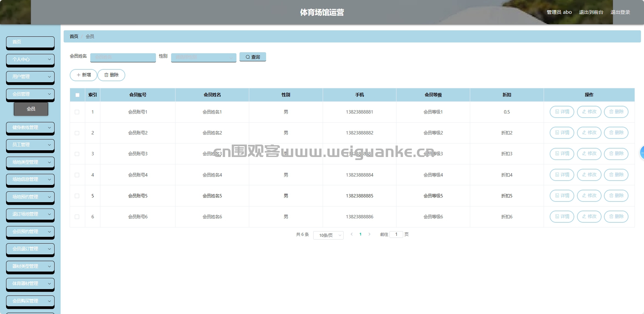Click 退出到前台 in the header
The height and width of the screenshot is (314, 644).
pos(591,12)
